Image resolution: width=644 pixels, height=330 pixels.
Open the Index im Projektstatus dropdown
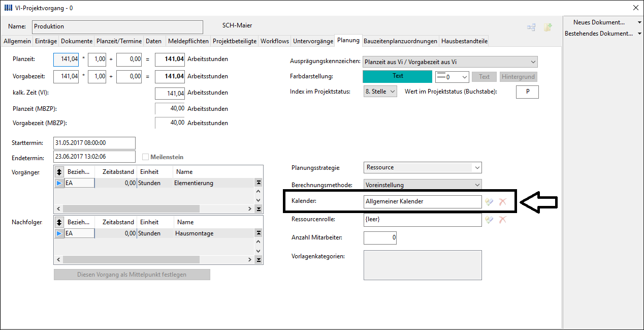pyautogui.click(x=392, y=92)
